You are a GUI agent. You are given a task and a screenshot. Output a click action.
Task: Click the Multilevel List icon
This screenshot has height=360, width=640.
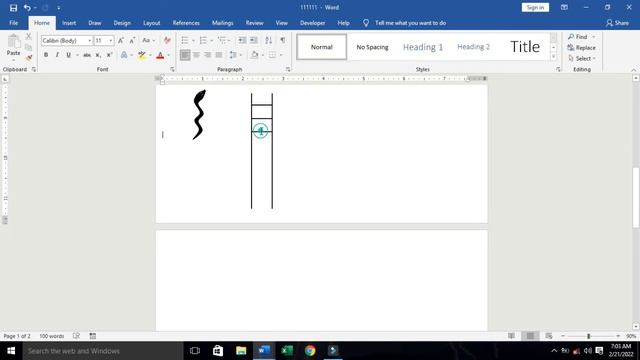coord(222,40)
